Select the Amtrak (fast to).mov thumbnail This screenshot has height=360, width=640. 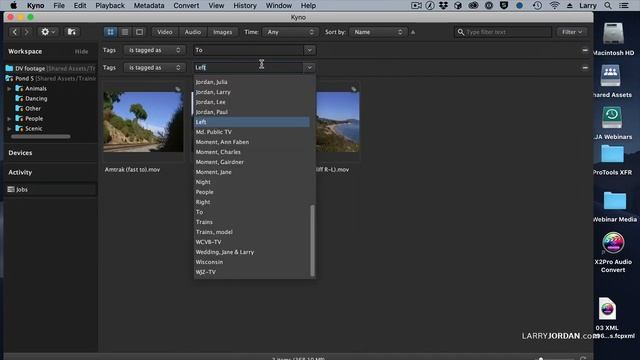click(x=143, y=122)
